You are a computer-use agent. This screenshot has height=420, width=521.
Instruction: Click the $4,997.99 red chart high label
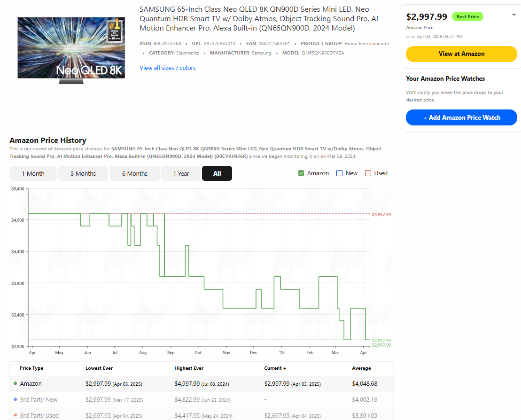381,214
